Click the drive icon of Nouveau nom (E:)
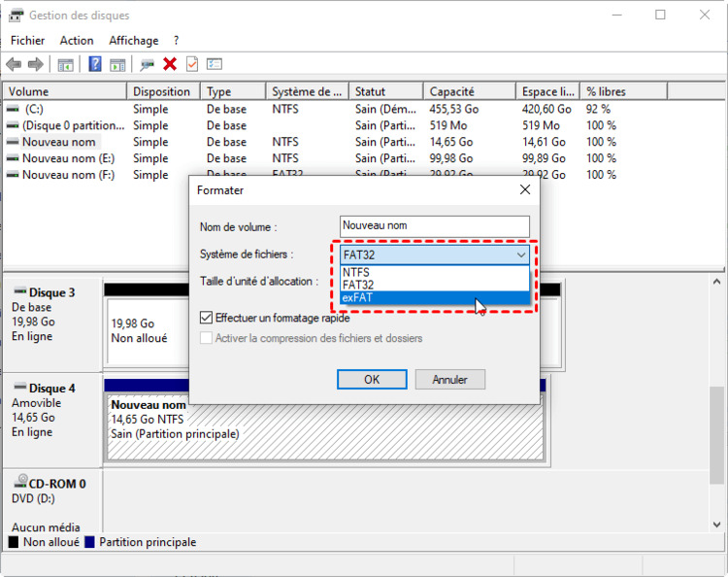Viewport: 728px width, 577px height. pyautogui.click(x=13, y=158)
